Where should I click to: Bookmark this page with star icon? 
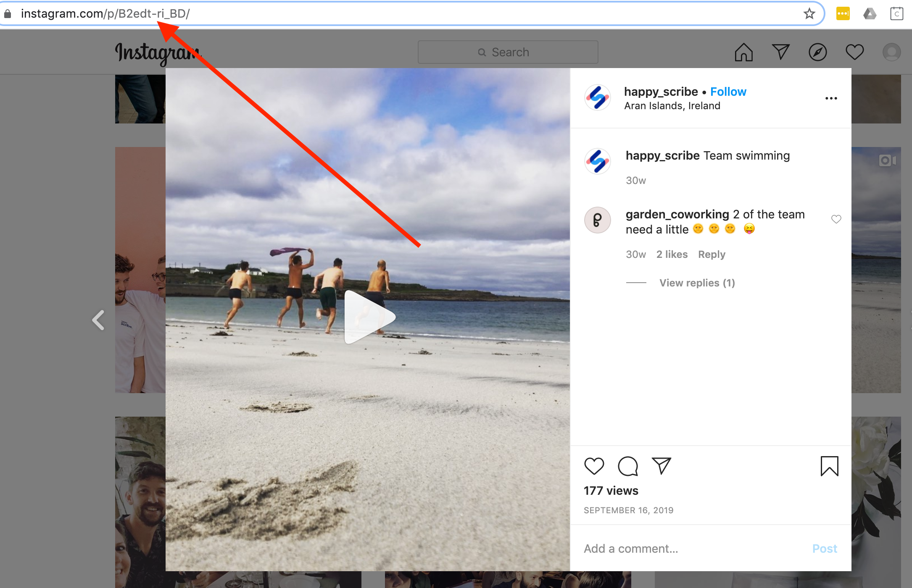pos(809,14)
